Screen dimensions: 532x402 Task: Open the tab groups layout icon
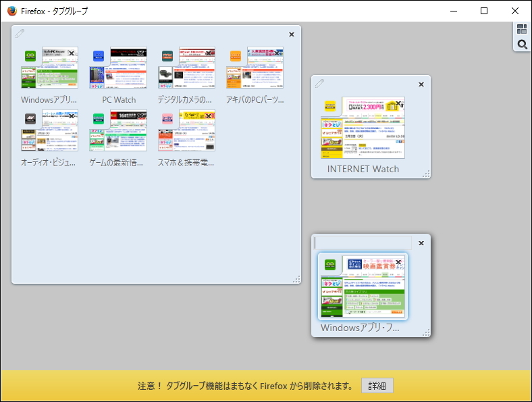click(x=522, y=29)
